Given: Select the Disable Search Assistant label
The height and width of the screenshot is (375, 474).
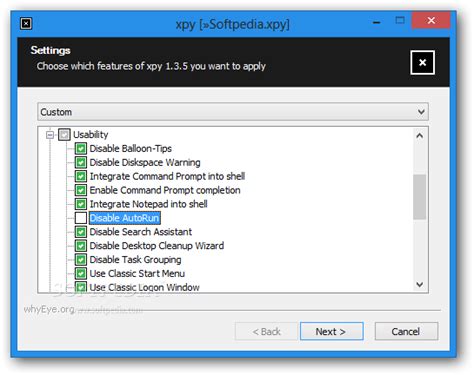Looking at the screenshot, I should [141, 232].
